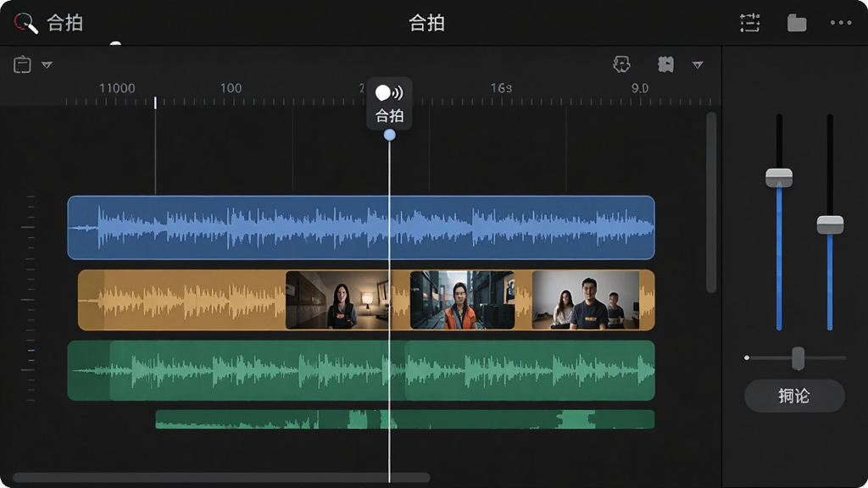Click the right volume fader handle
The width and height of the screenshot is (868, 488).
(x=830, y=225)
